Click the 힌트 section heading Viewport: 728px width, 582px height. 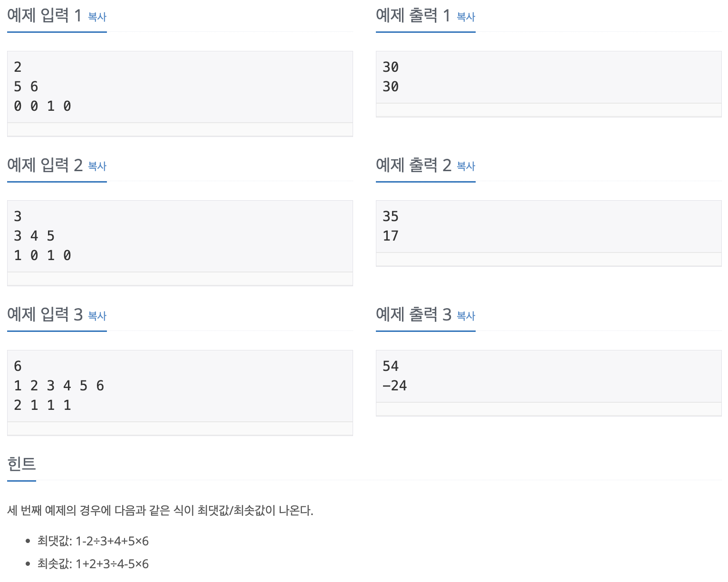(x=21, y=464)
